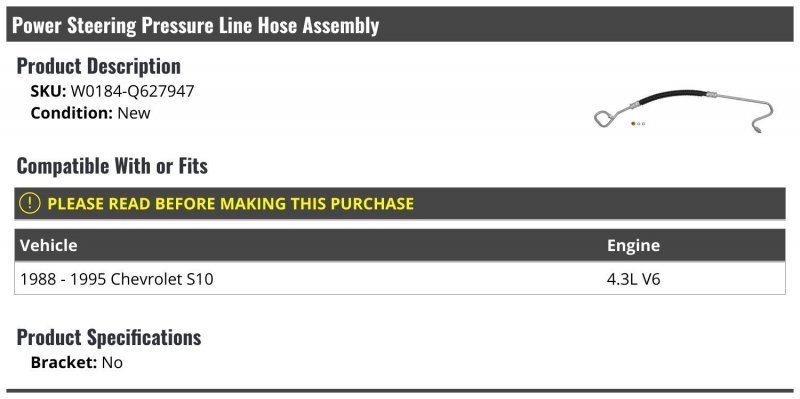The image size is (800, 399).
Task: Click the black rubber hose section
Action: pos(671,97)
